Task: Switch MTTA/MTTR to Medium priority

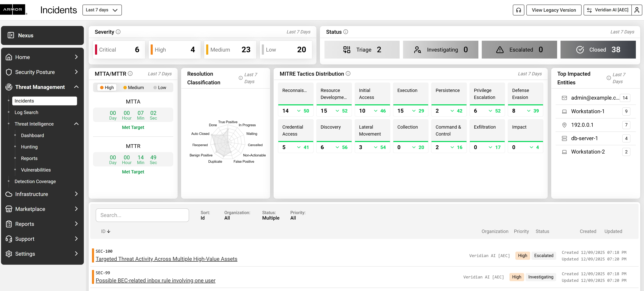Action: click(134, 88)
